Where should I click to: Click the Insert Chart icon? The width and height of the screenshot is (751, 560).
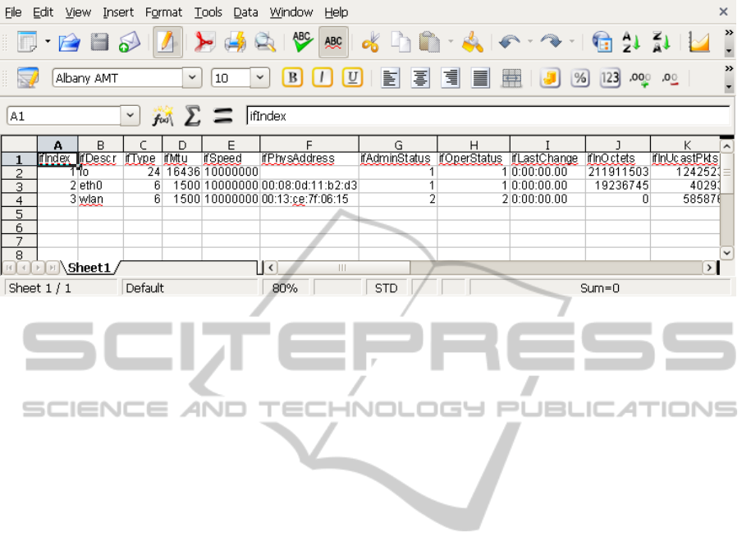point(698,43)
